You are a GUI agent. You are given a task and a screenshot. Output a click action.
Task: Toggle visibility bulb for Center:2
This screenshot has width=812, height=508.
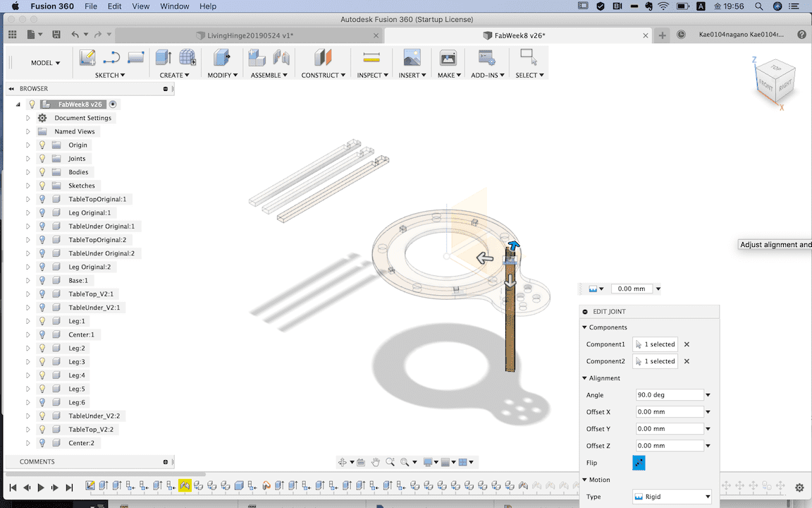[x=42, y=442]
